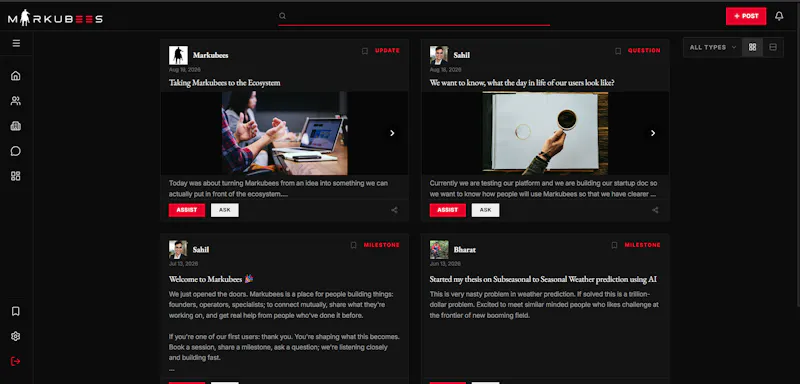
Task: Bookmark Bharat's thesis milestone post
Action: [x=614, y=245]
